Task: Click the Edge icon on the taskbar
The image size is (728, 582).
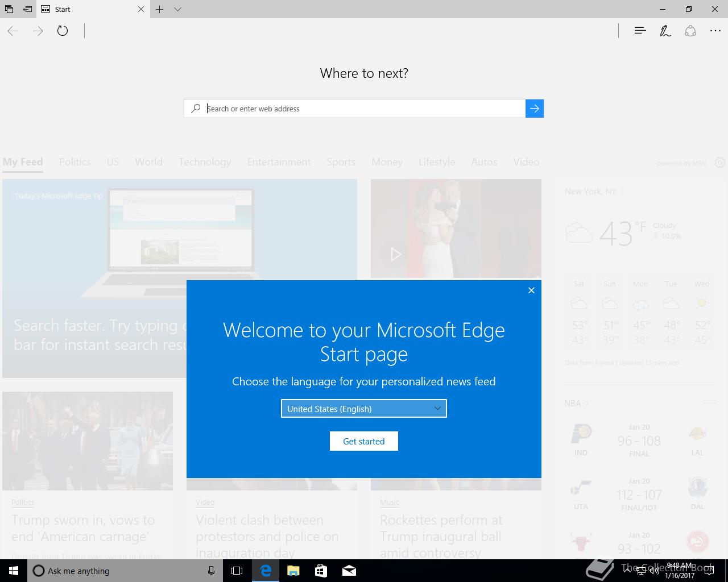Action: tap(266, 571)
